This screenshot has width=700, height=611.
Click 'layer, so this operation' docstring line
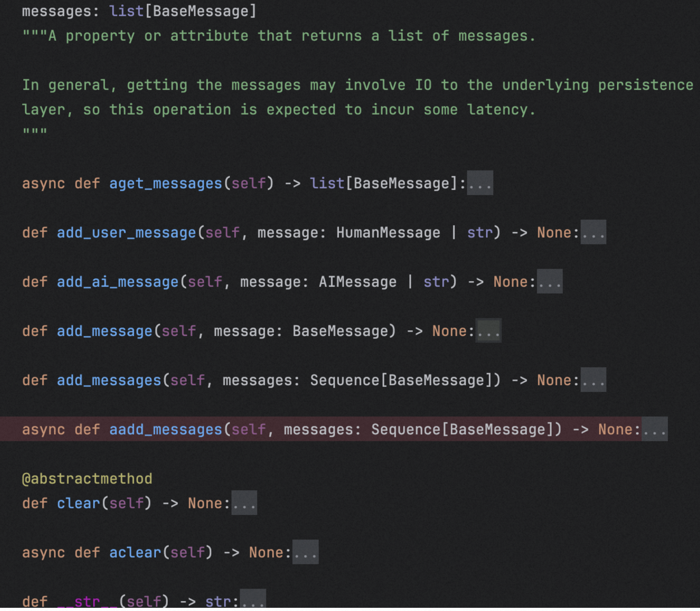click(278, 109)
